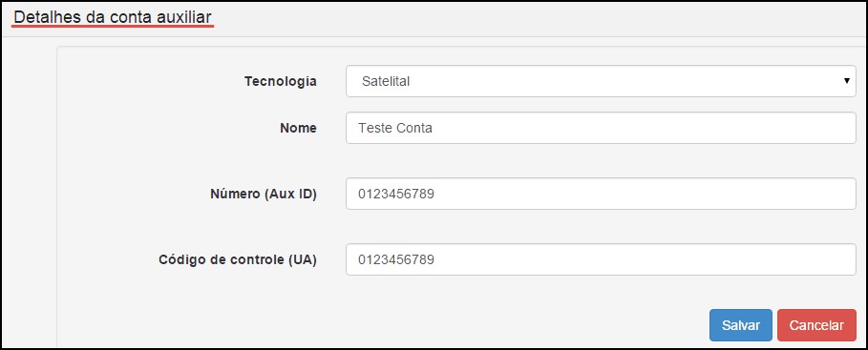868x350 pixels.
Task: Click the Número (Aux ID) input field
Action: click(x=601, y=194)
